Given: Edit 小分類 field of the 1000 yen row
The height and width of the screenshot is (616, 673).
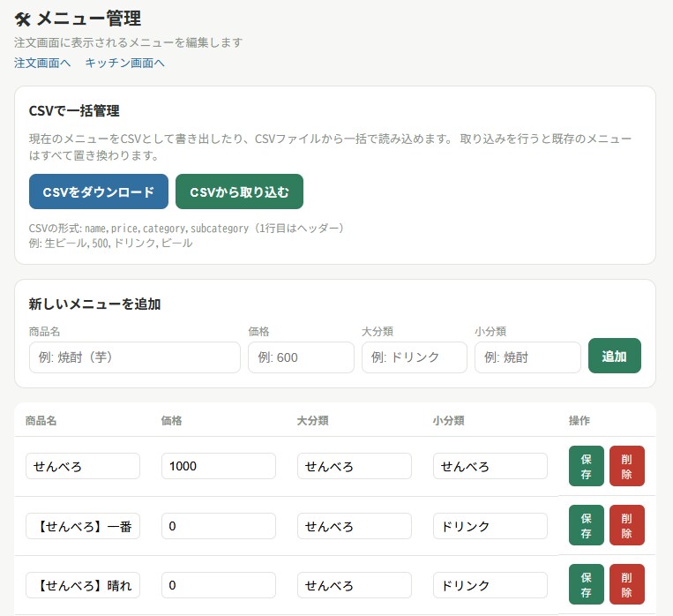Looking at the screenshot, I should click(490, 466).
